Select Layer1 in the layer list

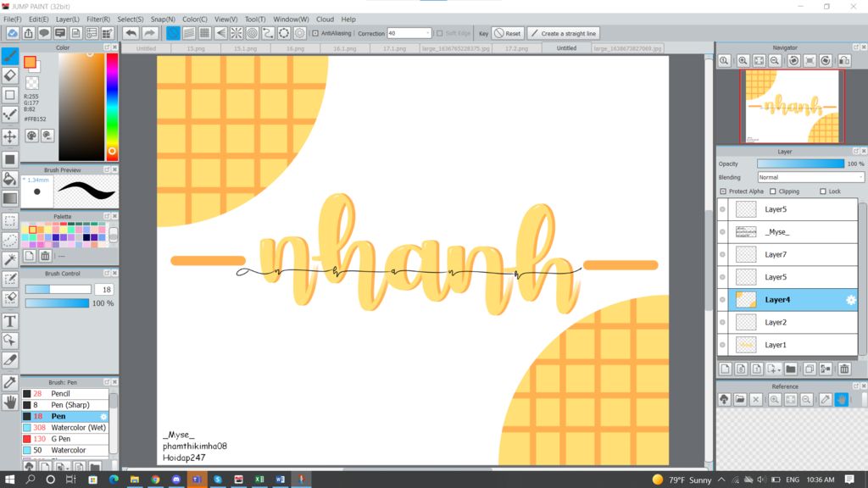787,345
